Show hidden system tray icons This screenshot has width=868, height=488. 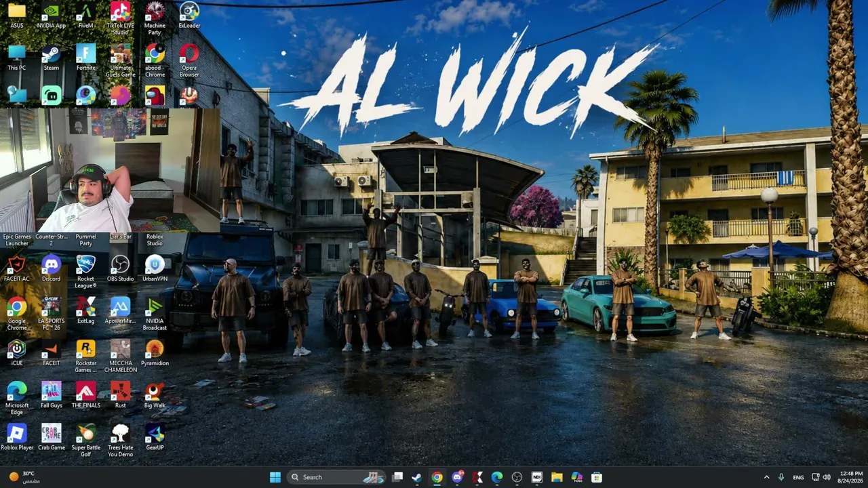(766, 477)
